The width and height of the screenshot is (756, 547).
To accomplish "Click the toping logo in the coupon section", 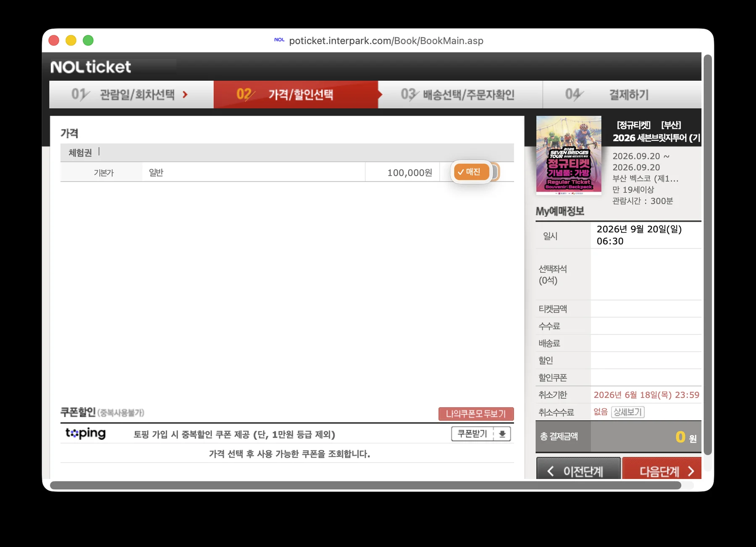I will point(86,433).
